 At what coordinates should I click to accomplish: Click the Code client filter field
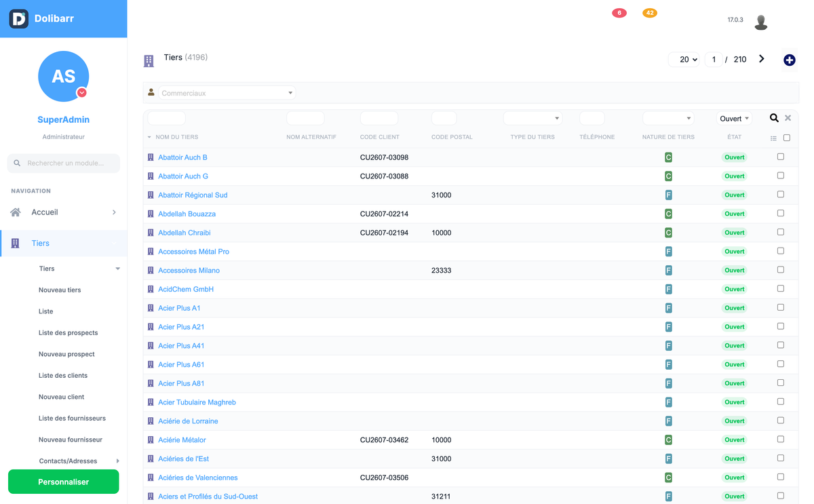click(379, 118)
